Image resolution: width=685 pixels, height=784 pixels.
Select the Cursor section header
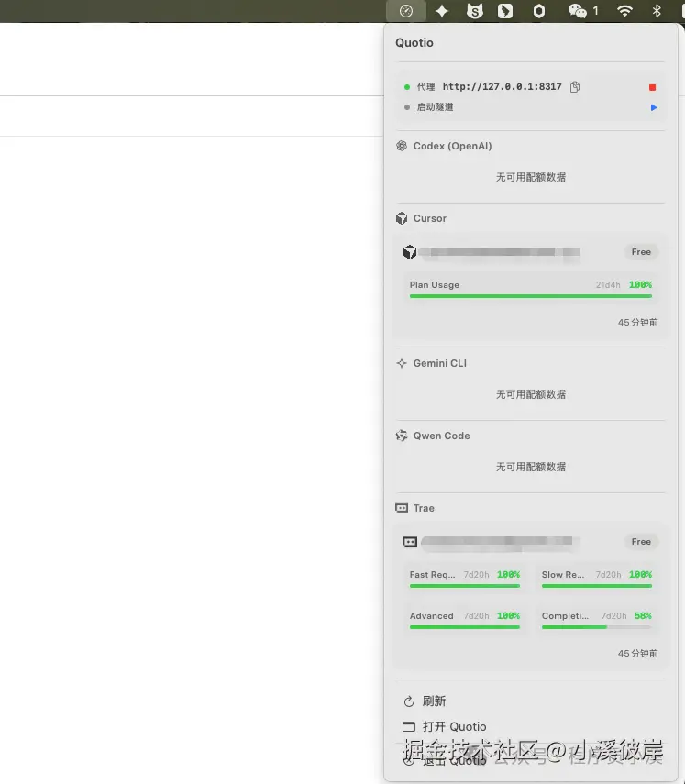click(x=430, y=218)
